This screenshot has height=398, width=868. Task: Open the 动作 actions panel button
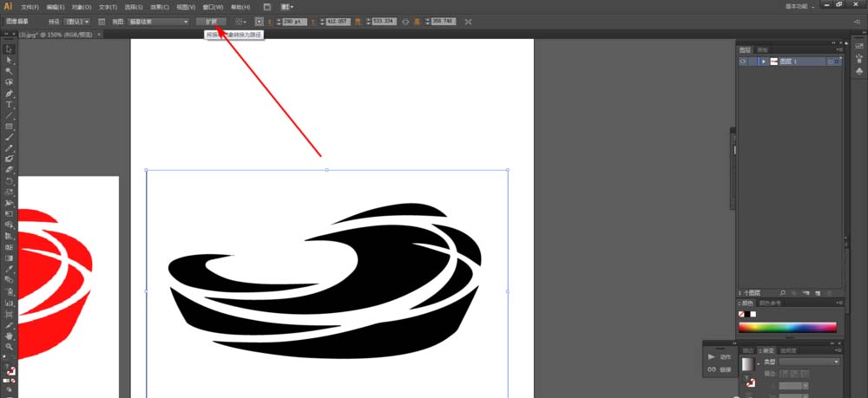tap(719, 357)
